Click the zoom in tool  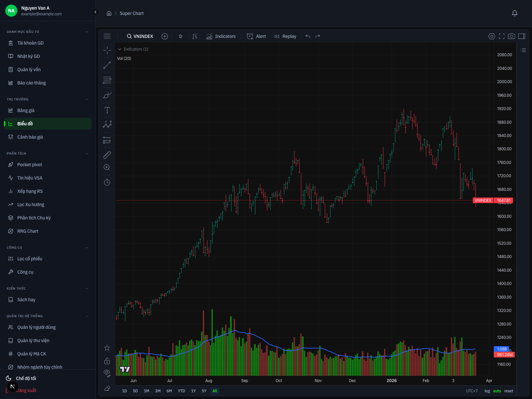click(x=107, y=168)
